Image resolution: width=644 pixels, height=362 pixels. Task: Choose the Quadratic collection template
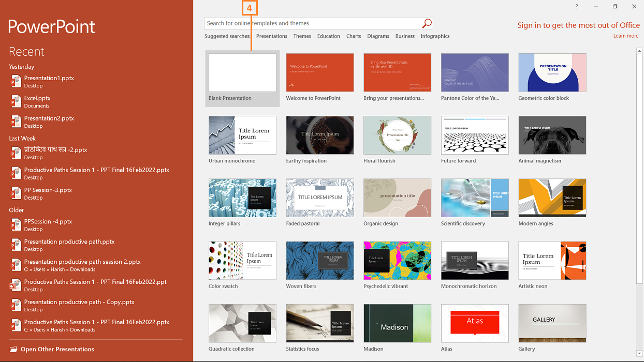coord(242,323)
